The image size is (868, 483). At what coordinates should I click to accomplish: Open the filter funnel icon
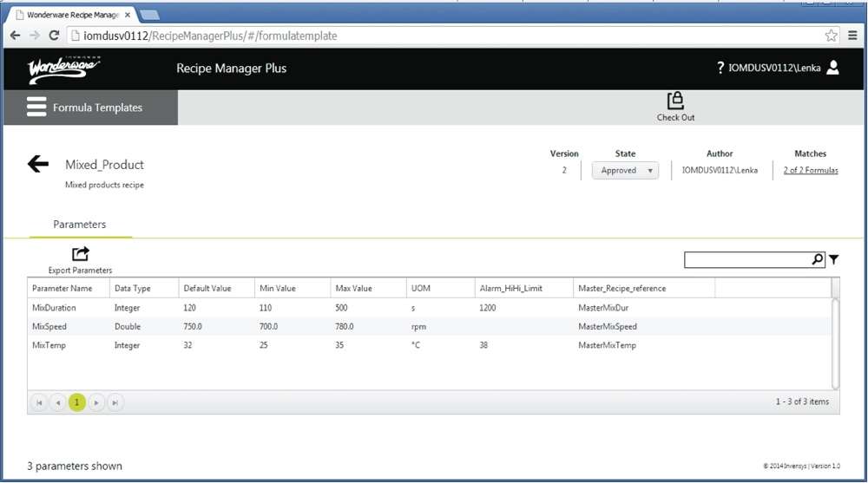click(x=833, y=259)
